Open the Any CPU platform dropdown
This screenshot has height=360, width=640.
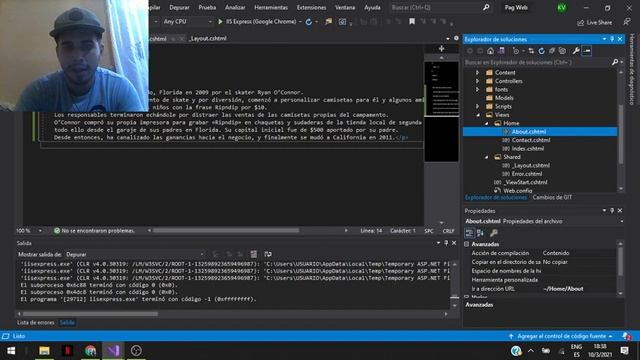187,22
